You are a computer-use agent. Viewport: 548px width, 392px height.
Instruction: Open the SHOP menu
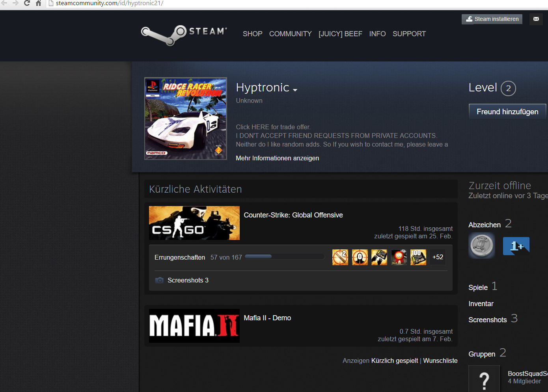pos(252,34)
